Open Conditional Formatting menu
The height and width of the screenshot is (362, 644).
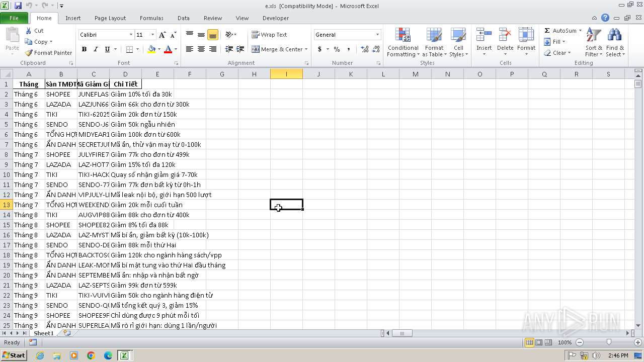(x=403, y=42)
